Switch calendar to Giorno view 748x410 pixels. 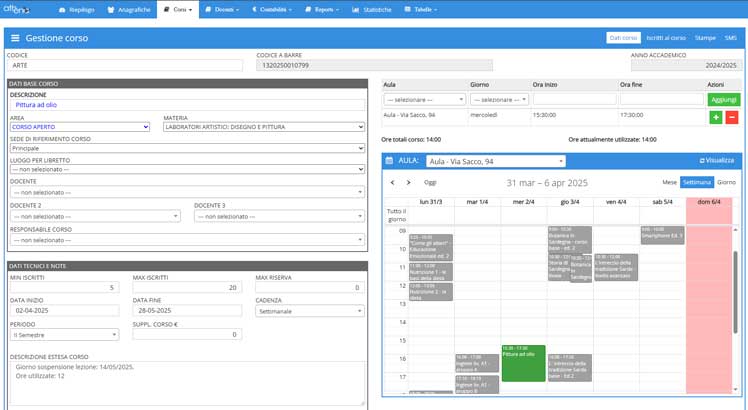(726, 183)
